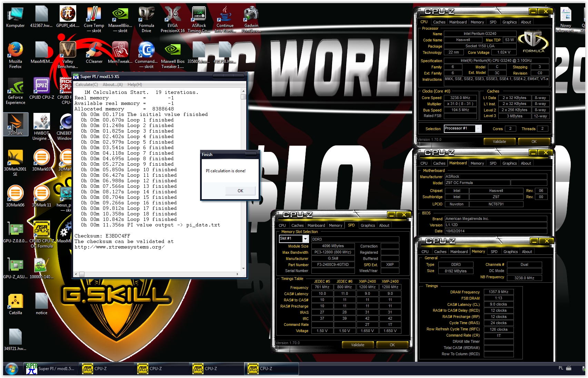Click the input language PL indicator
Viewport: 588px width, 378px height.
(561, 368)
